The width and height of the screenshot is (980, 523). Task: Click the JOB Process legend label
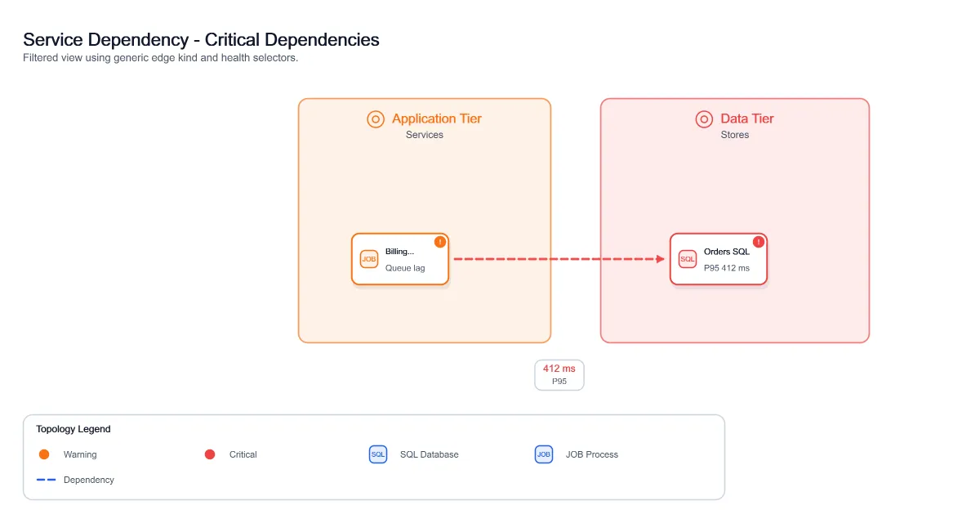592,454
